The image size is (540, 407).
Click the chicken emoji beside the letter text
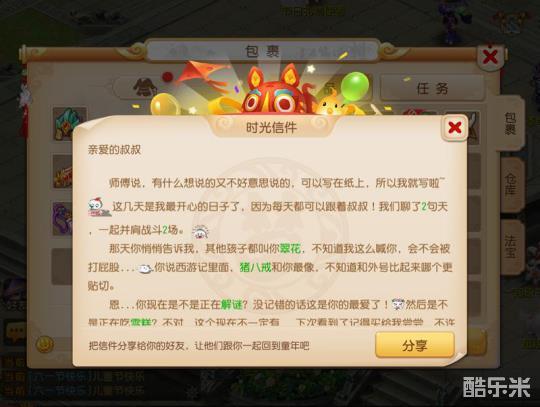tap(99, 207)
